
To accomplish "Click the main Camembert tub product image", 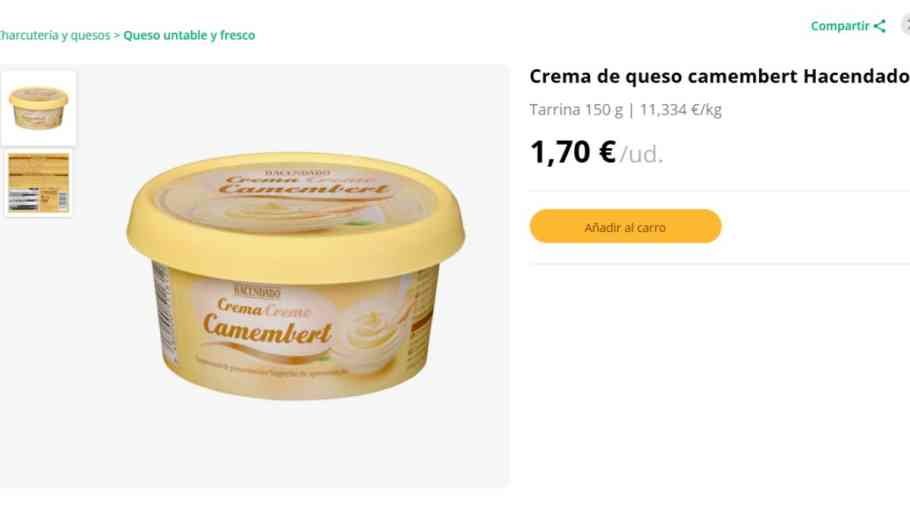I will [x=295, y=276].
